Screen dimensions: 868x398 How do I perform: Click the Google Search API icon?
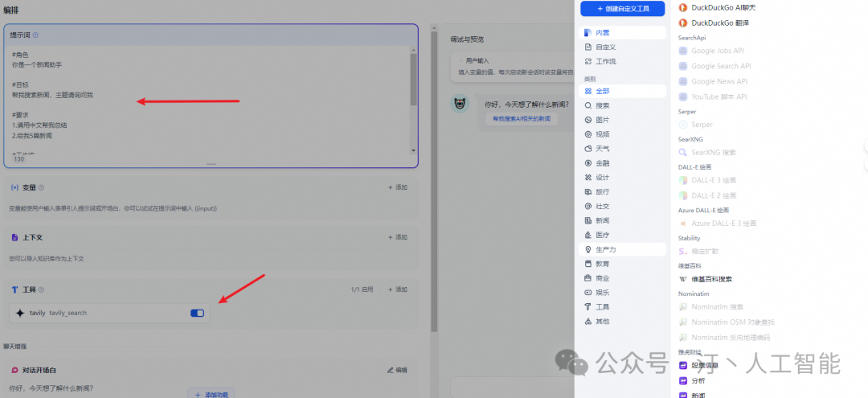(x=683, y=66)
